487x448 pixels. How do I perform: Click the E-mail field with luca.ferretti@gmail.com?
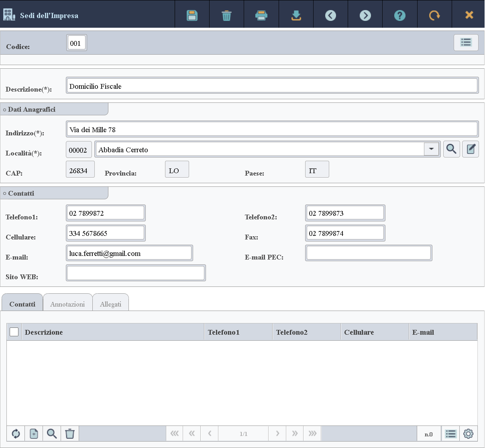coord(129,253)
